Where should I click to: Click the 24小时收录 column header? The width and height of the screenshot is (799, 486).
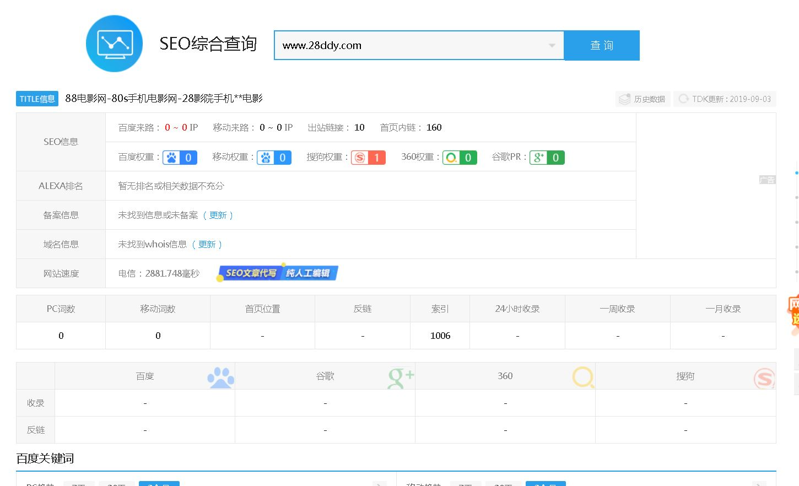click(x=517, y=309)
